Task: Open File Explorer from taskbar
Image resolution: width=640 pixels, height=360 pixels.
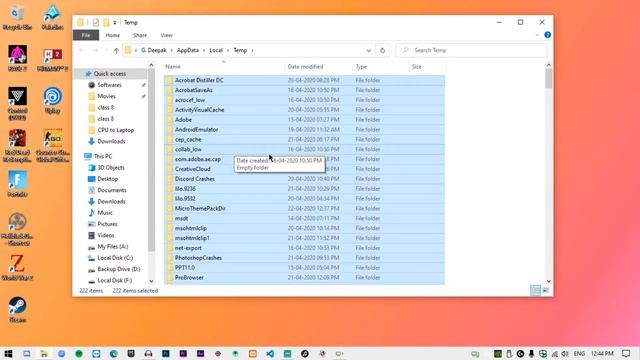Action: pyautogui.click(x=44, y=353)
